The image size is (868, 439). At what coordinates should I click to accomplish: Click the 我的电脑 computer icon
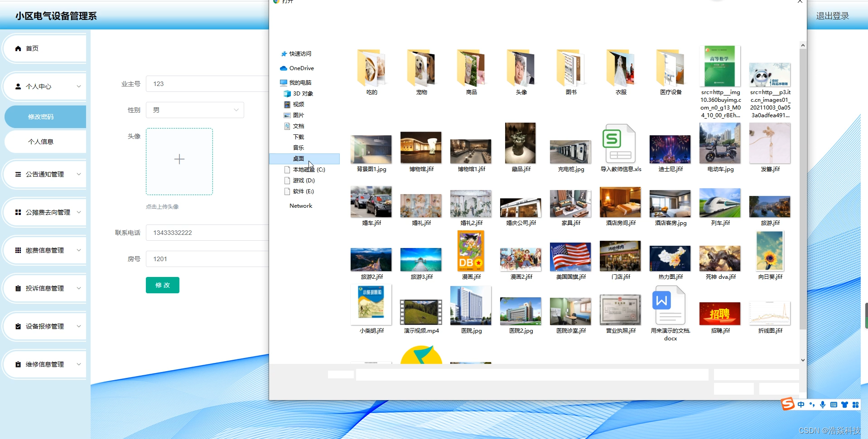click(x=284, y=83)
